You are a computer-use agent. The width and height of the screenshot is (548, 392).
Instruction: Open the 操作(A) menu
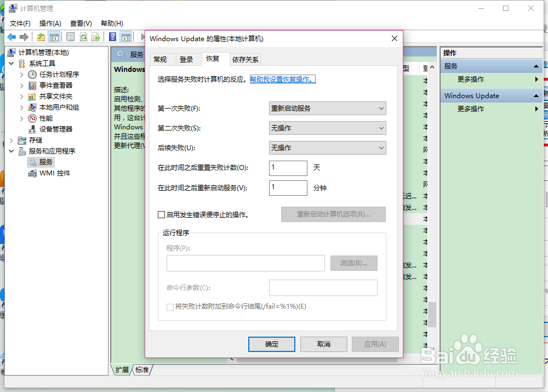tap(50, 24)
